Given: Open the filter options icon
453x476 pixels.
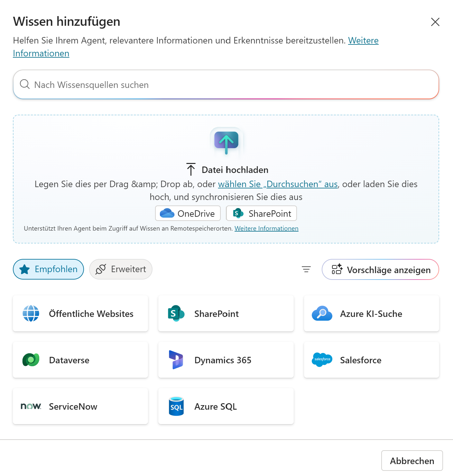Looking at the screenshot, I should click(306, 269).
